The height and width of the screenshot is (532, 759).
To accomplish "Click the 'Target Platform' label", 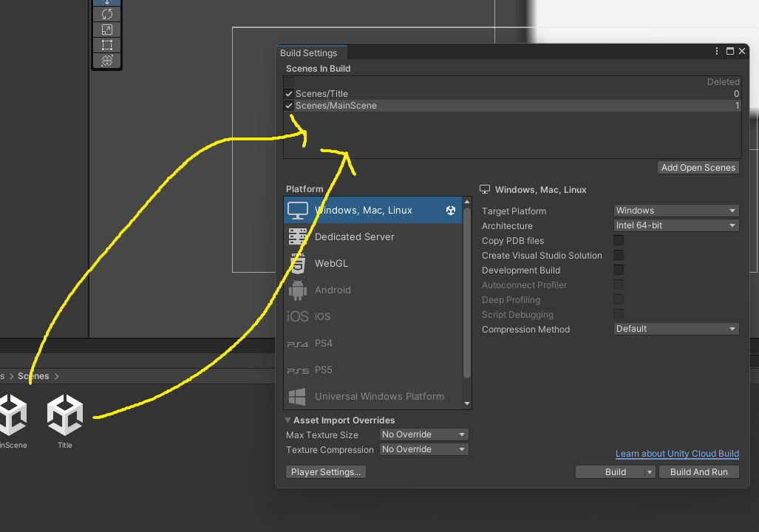I will click(514, 211).
